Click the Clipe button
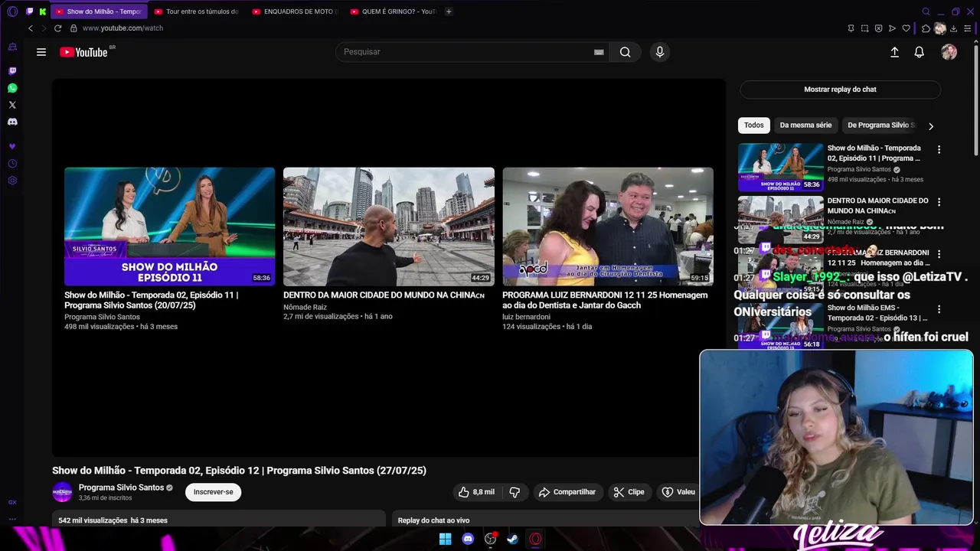The image size is (980, 551). [x=629, y=492]
